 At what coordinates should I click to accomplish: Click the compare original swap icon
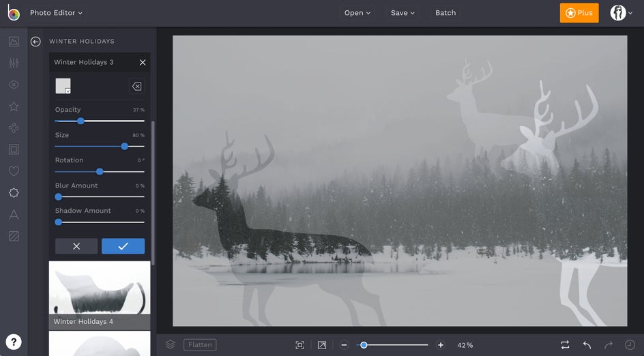tap(565, 345)
